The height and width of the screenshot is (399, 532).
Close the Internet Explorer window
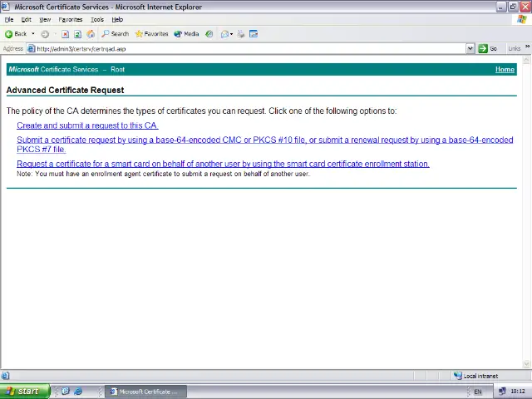(525, 7)
